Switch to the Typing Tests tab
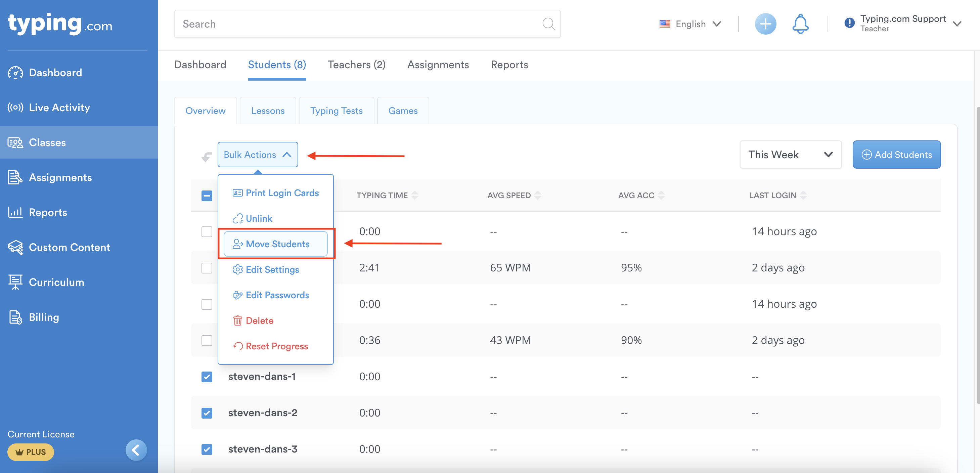 (x=336, y=111)
